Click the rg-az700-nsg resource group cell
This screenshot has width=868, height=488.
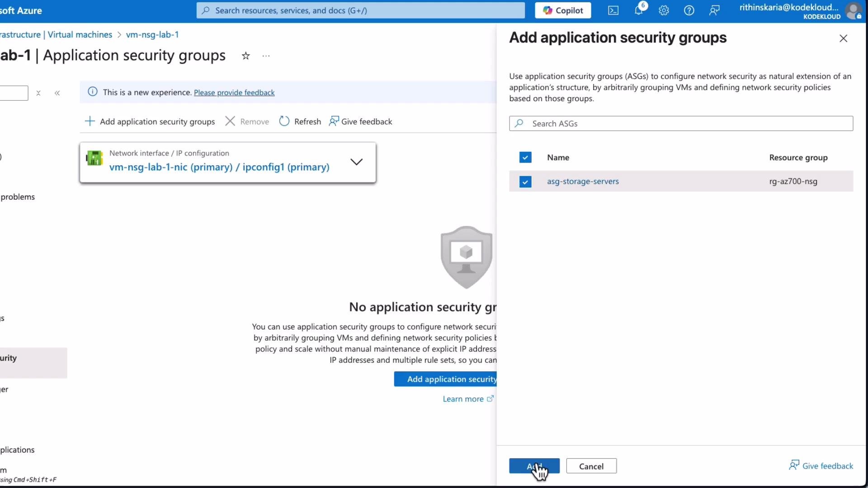793,181
